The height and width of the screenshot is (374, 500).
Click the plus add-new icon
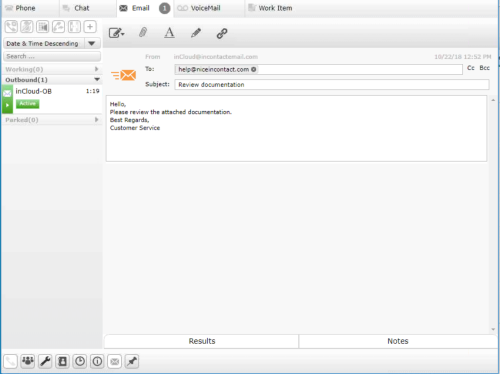coord(90,27)
